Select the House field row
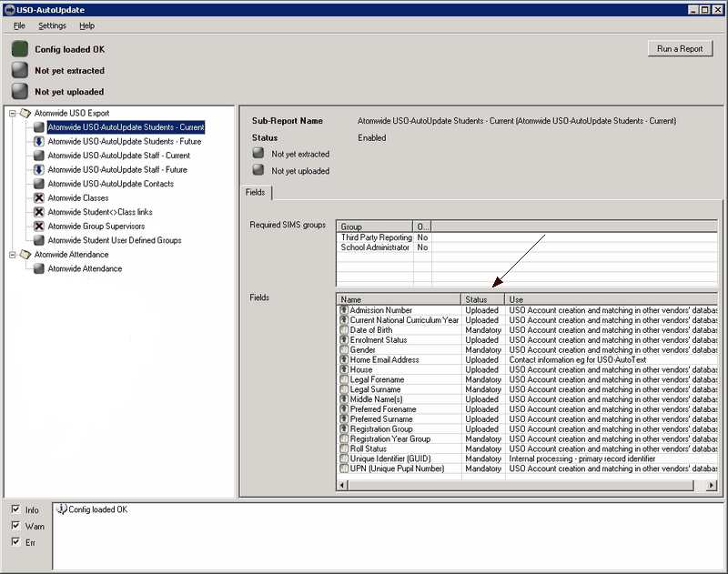Viewport: 728px width, 574px height. (x=527, y=369)
